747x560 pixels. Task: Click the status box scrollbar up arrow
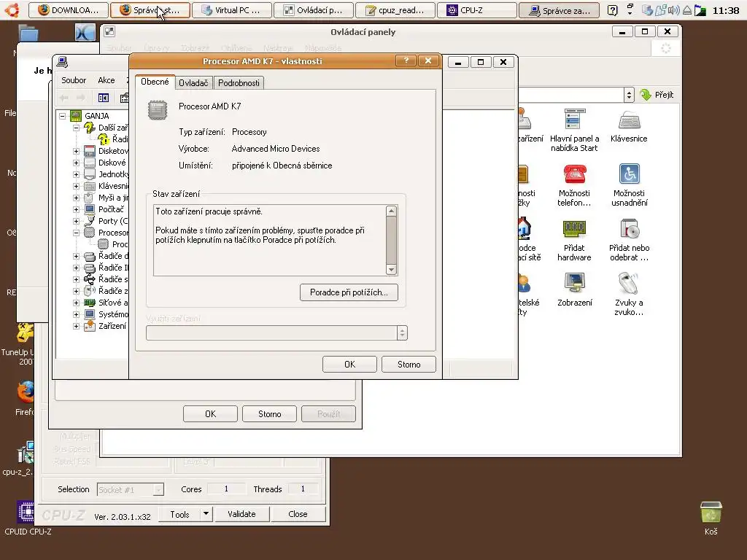[391, 211]
